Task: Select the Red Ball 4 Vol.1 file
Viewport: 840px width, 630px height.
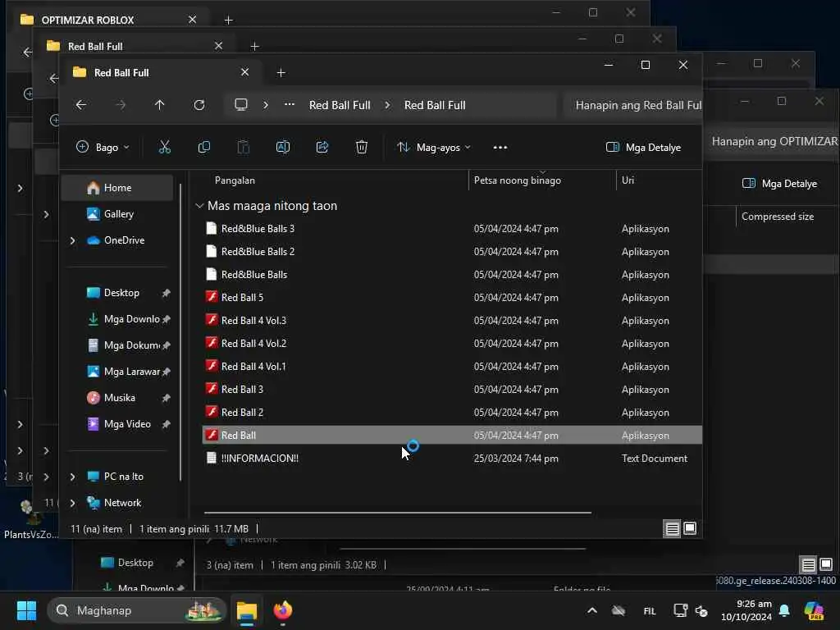Action: [x=452, y=367]
